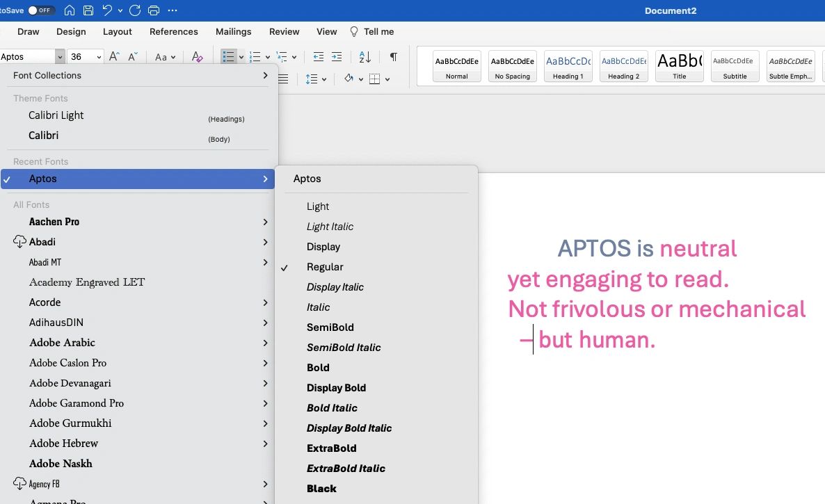Open the References ribbon tab
The width and height of the screenshot is (825, 504).
(x=173, y=31)
